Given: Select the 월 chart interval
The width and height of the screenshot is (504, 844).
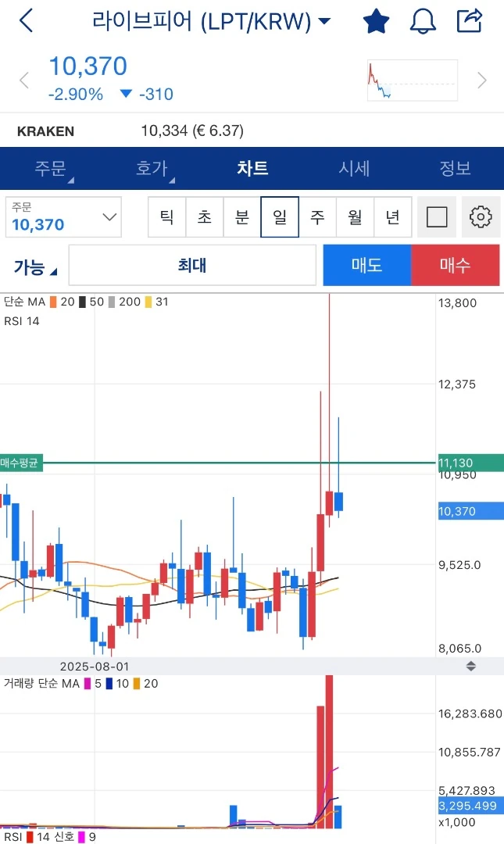Looking at the screenshot, I should (x=355, y=217).
